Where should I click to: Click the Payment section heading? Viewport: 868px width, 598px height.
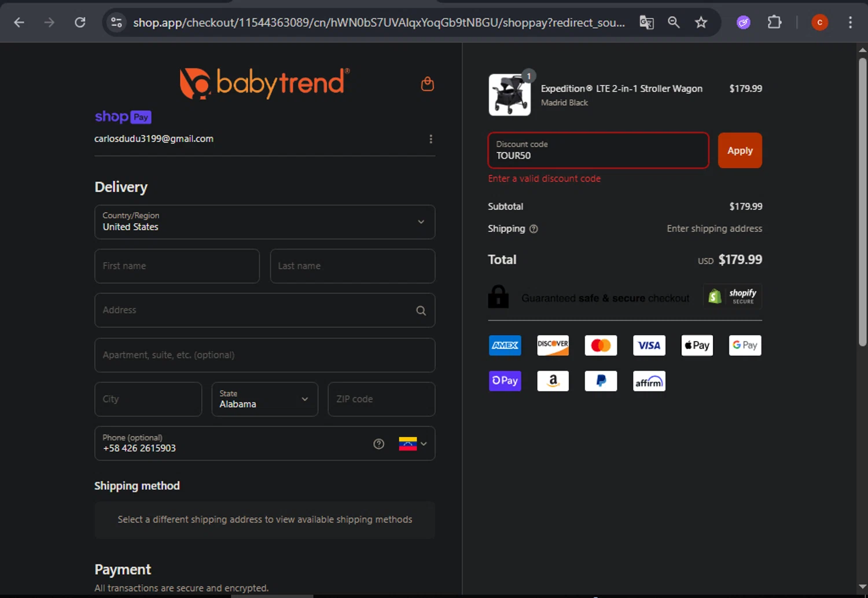pyautogui.click(x=123, y=570)
